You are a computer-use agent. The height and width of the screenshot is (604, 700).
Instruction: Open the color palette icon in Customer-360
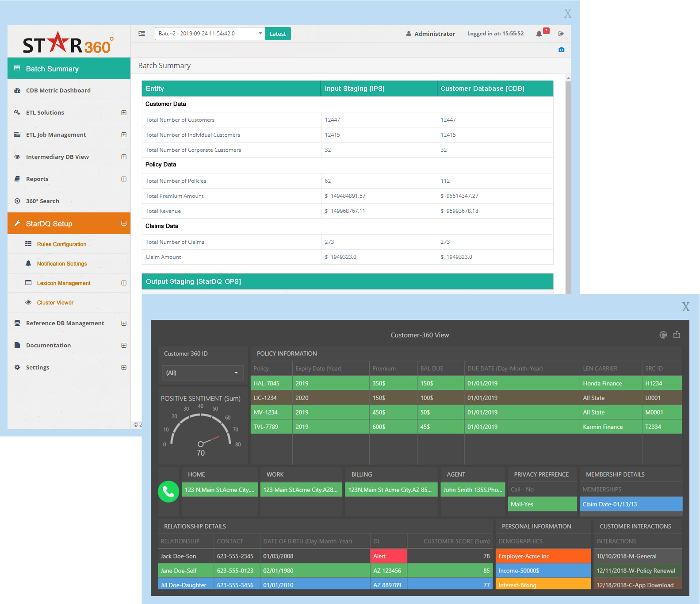tap(663, 335)
